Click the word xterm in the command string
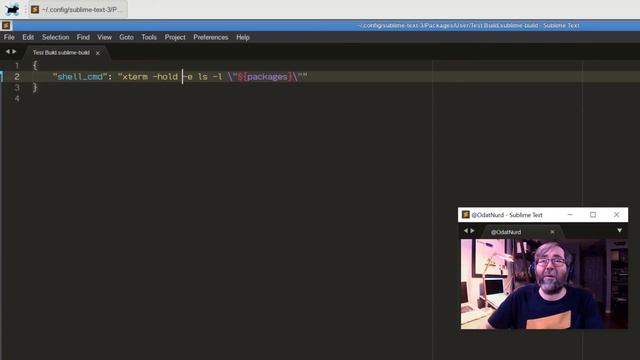The height and width of the screenshot is (360, 640). pyautogui.click(x=135, y=77)
